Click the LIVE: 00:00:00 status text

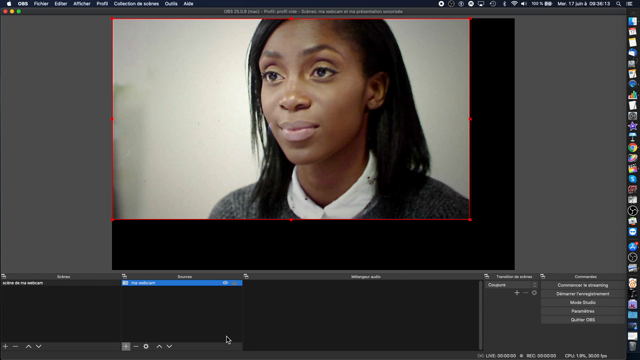pyautogui.click(x=500, y=356)
